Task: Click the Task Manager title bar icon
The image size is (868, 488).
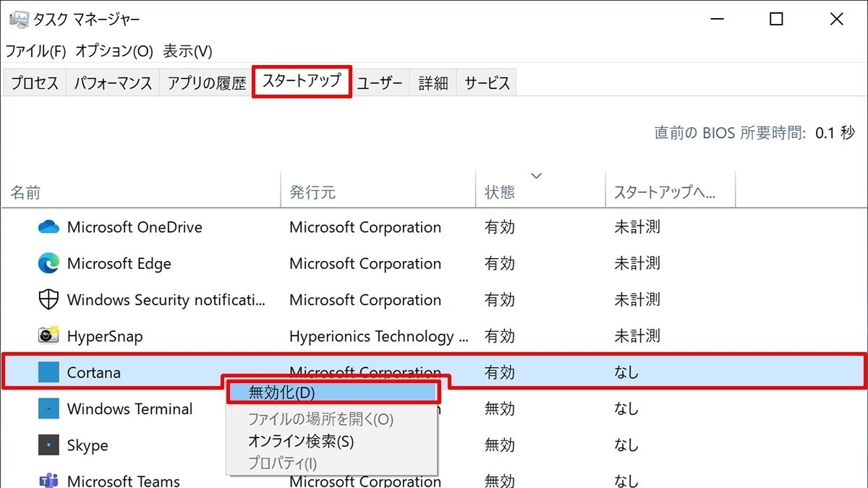Action: click(x=19, y=20)
